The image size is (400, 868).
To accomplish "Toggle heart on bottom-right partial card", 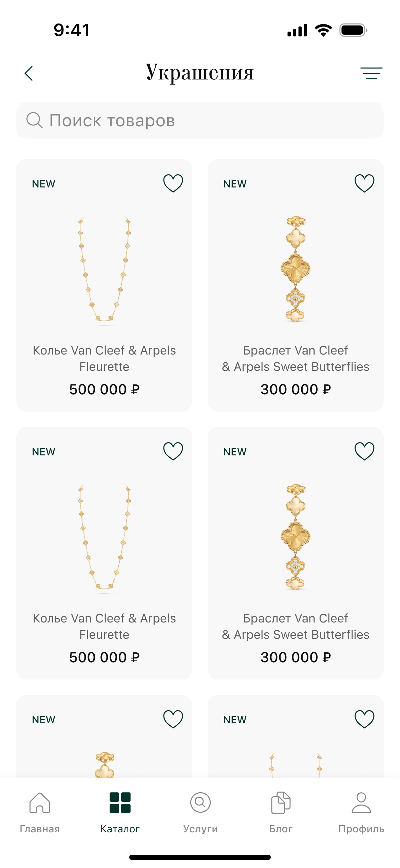I will 364,719.
